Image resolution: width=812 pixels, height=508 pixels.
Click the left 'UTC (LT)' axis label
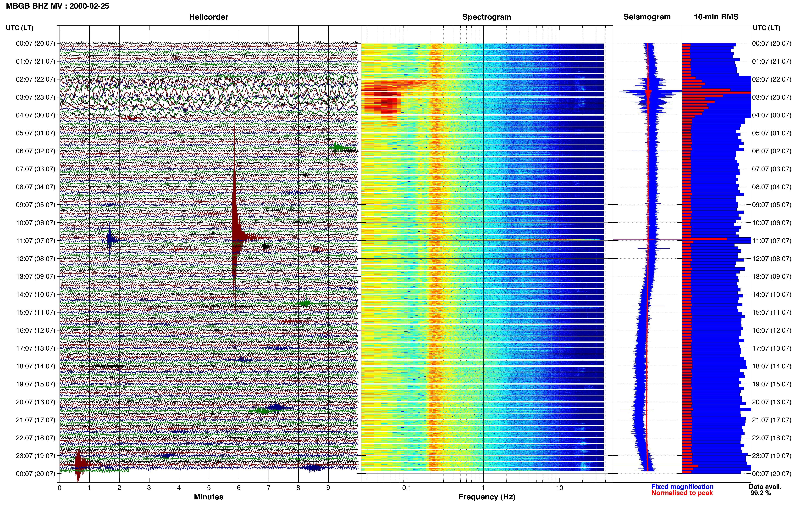[19, 28]
